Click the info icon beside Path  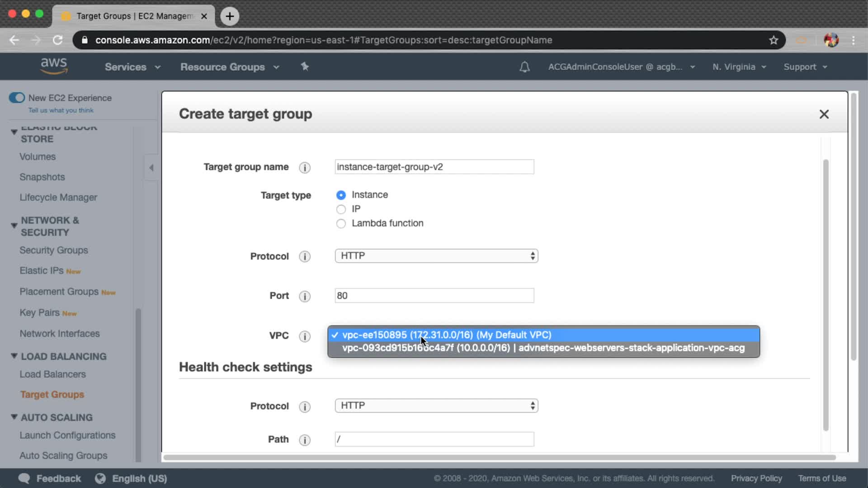coord(305,440)
